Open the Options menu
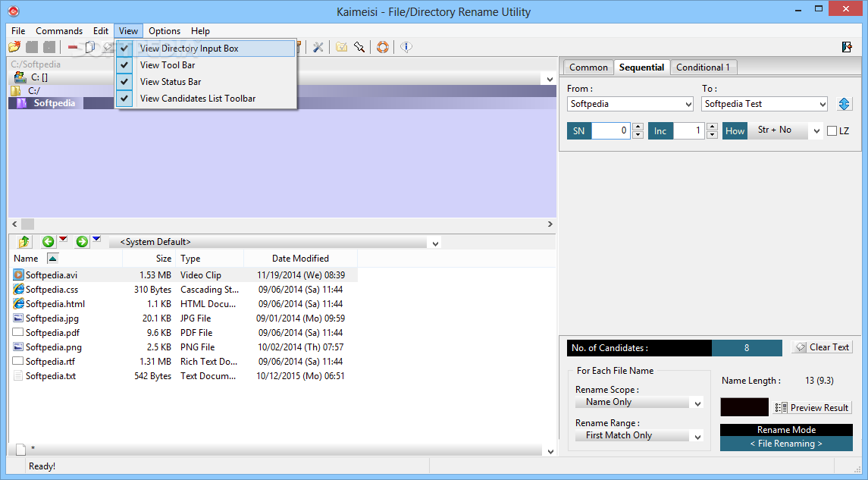868x480 pixels. (165, 31)
